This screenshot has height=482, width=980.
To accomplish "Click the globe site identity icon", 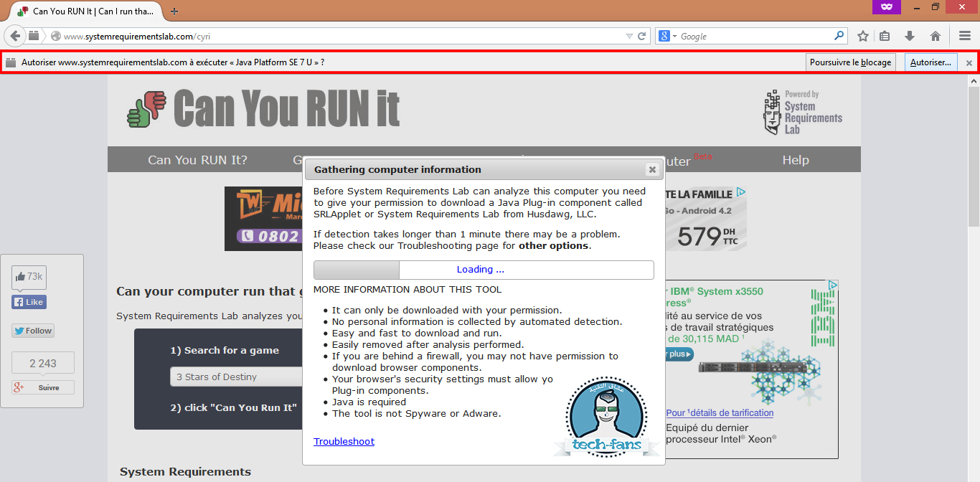I will pos(55,36).
